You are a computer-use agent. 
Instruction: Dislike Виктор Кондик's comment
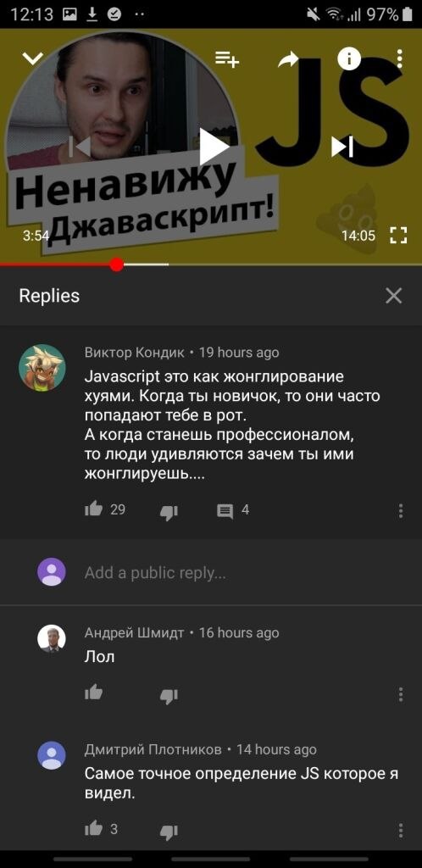click(169, 513)
